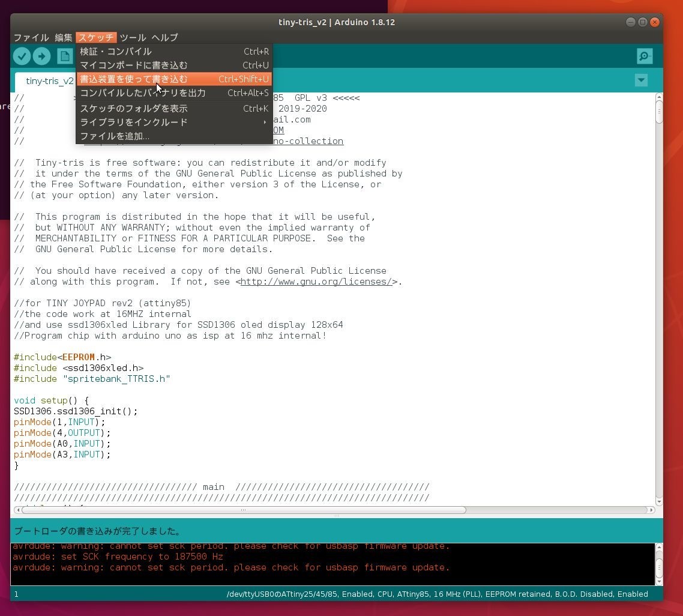Close the highlighted スケッチ menu
The image size is (683, 616).
tap(96, 37)
